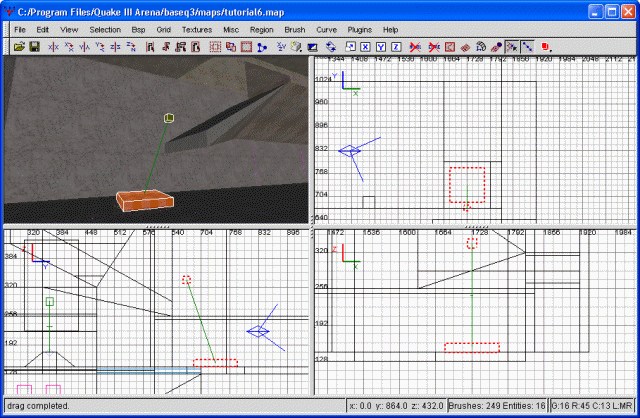Open the Selection menu
Screen dimensions: 640x418
tap(105, 30)
